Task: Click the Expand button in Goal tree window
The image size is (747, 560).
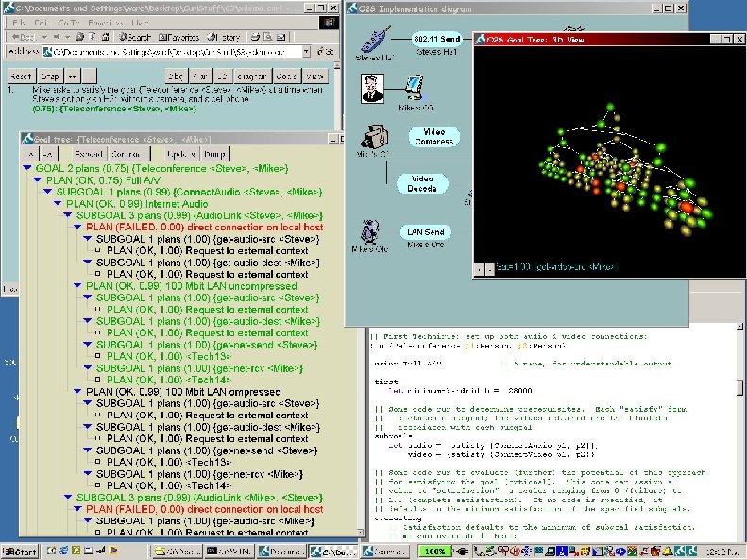Action: [x=89, y=154]
